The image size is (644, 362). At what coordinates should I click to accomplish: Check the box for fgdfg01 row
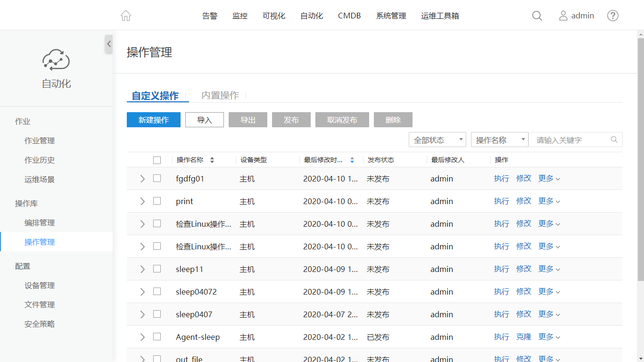coord(157,178)
